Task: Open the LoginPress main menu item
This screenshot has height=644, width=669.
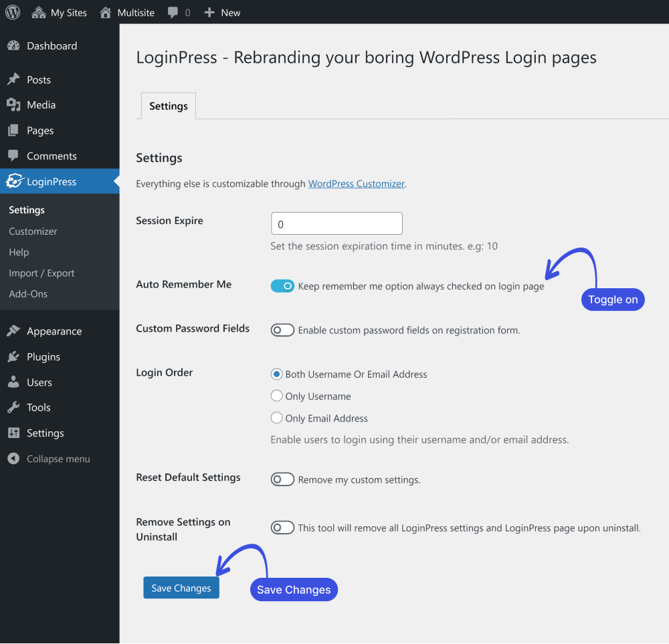Action: 60,181
